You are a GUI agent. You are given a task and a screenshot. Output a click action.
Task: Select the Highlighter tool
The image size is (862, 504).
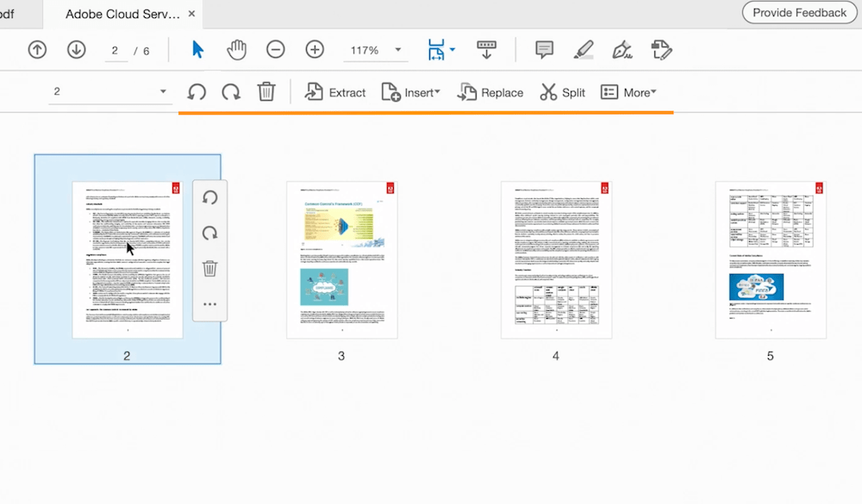584,49
